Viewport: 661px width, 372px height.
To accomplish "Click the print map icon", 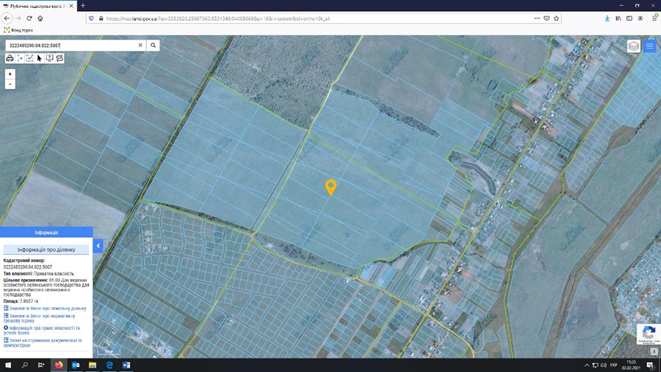I will (x=10, y=58).
